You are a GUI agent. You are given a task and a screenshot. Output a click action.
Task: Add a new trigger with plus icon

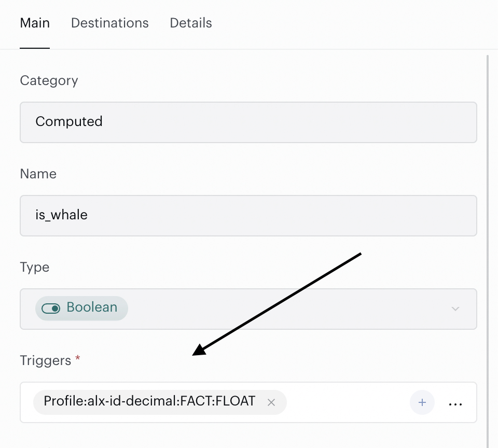pos(422,402)
